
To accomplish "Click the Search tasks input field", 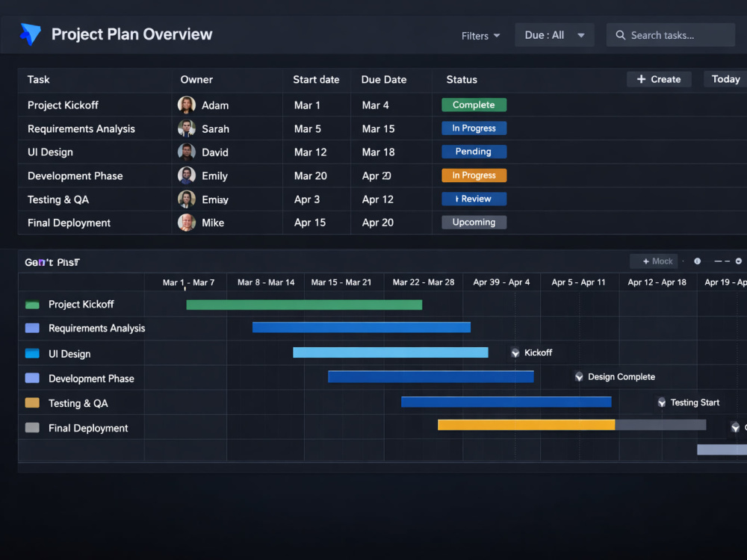I will 670,35.
